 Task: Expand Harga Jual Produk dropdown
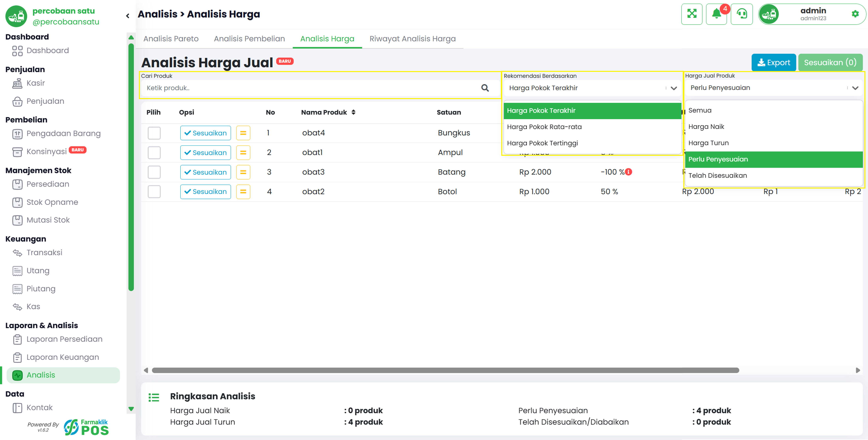(774, 88)
